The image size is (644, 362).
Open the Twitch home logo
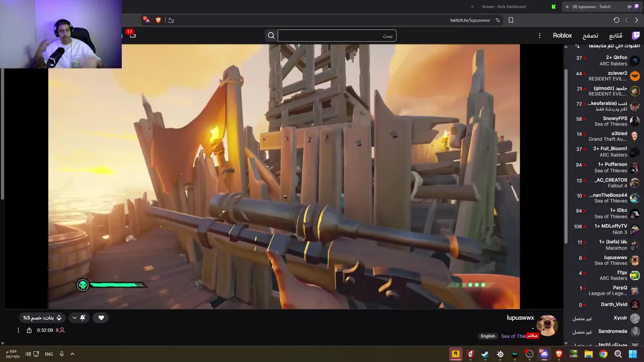pos(636,35)
